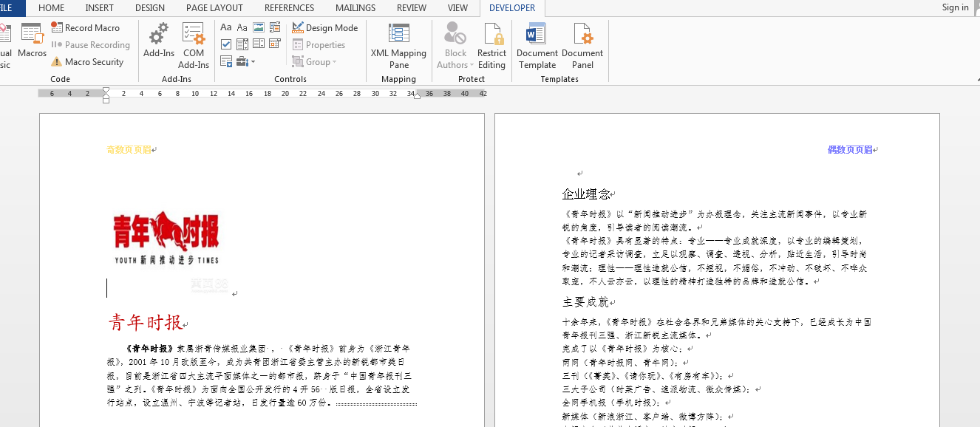This screenshot has height=427, width=980.
Task: Expand the Group dropdown
Action: pyautogui.click(x=314, y=62)
